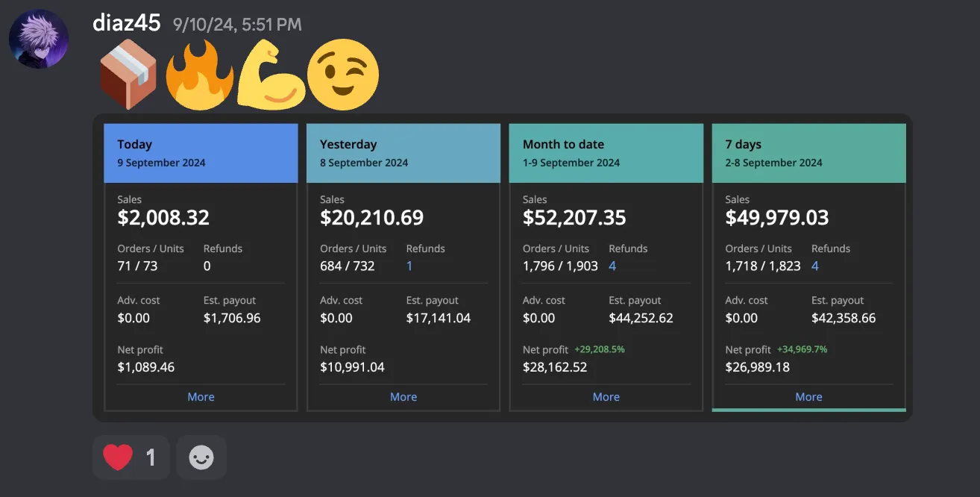Click 7 days sales value $49,979.03
The height and width of the screenshot is (497, 980).
click(777, 218)
